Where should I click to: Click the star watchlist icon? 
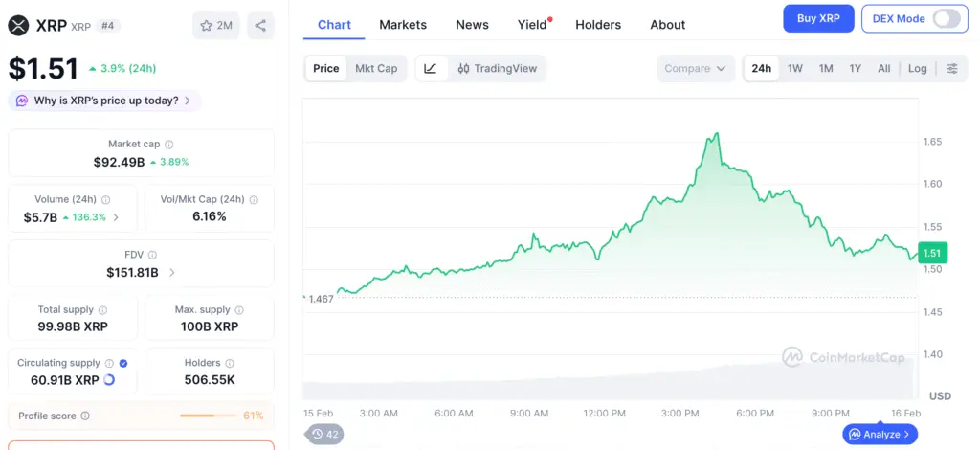206,26
